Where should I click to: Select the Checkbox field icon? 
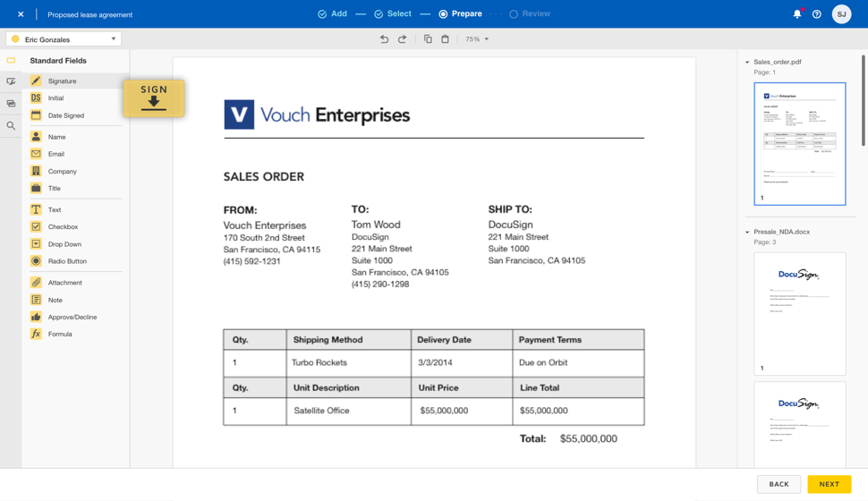[x=36, y=226]
